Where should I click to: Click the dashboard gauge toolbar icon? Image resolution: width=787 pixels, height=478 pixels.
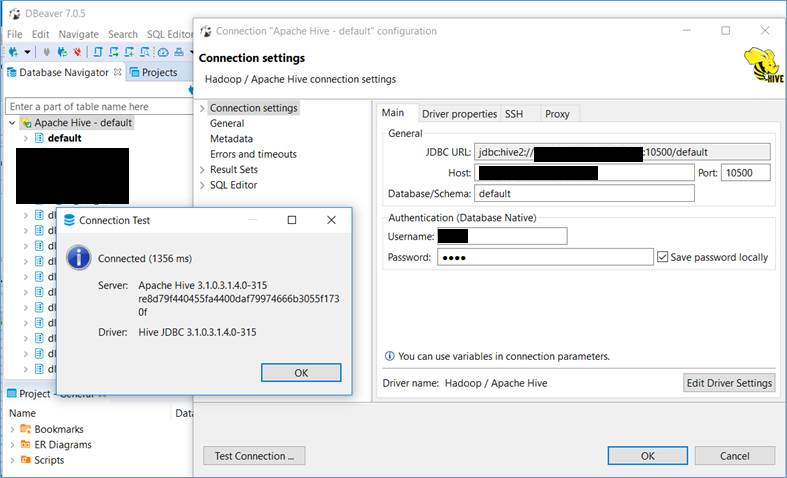point(163,52)
